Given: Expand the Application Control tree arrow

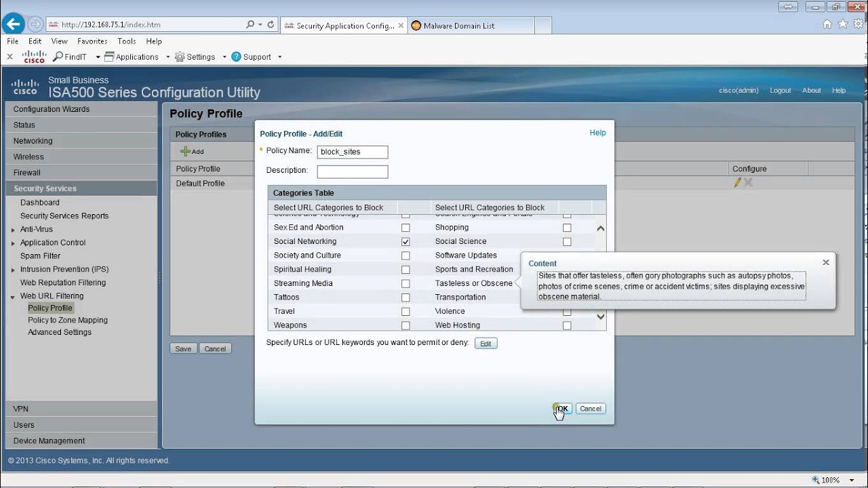Looking at the screenshot, I should [13, 243].
